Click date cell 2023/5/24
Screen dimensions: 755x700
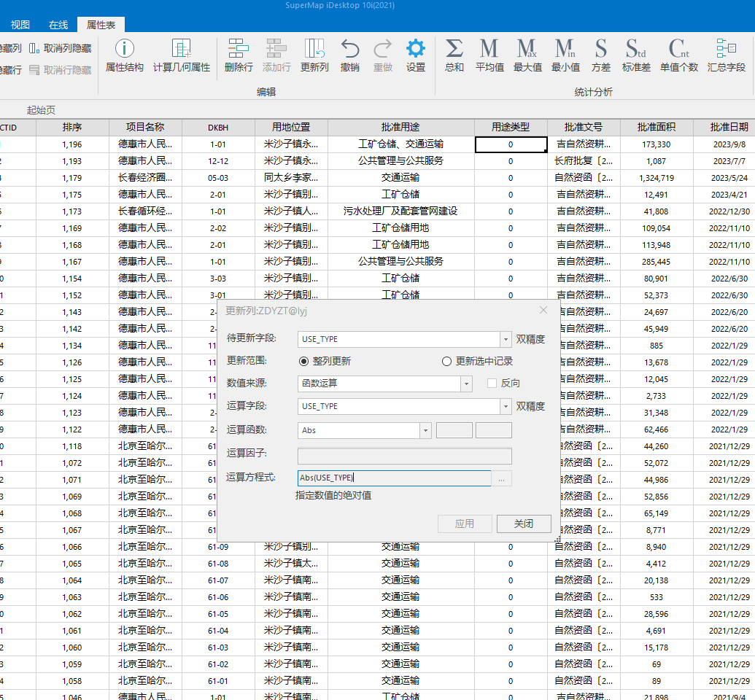pyautogui.click(x=726, y=178)
